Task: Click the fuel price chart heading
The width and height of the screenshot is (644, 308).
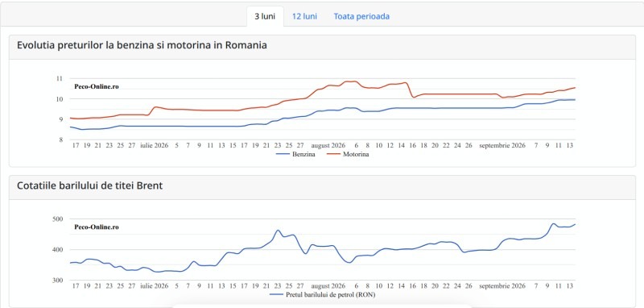Action: pos(142,45)
